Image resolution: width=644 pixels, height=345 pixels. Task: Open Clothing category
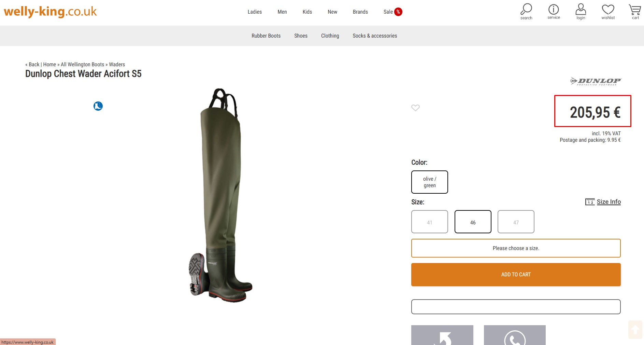(330, 36)
